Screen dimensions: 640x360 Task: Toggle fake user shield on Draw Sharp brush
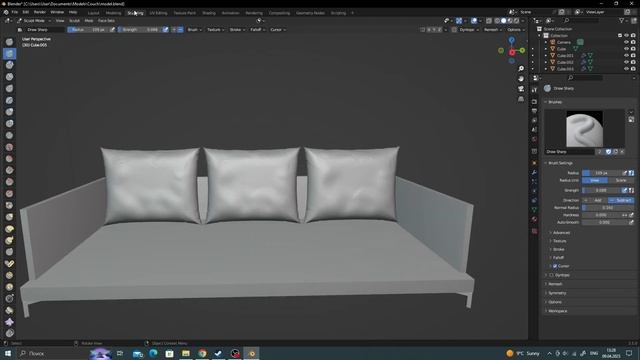(x=608, y=152)
